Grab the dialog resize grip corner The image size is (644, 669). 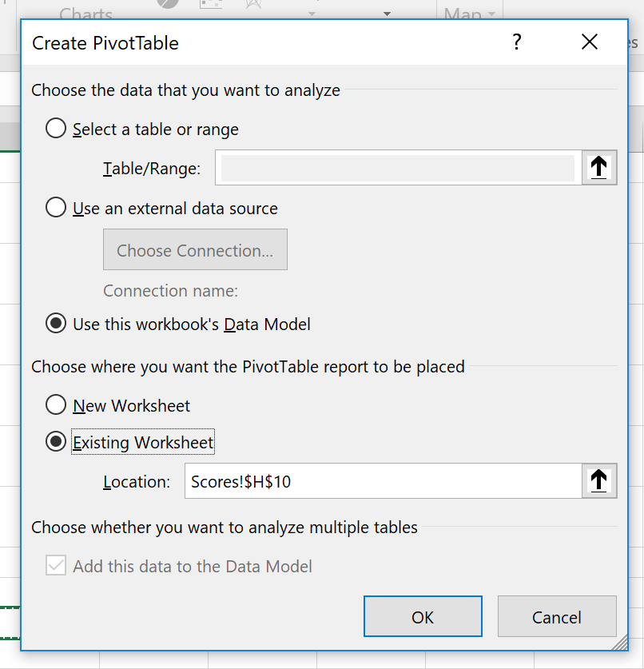point(620,643)
